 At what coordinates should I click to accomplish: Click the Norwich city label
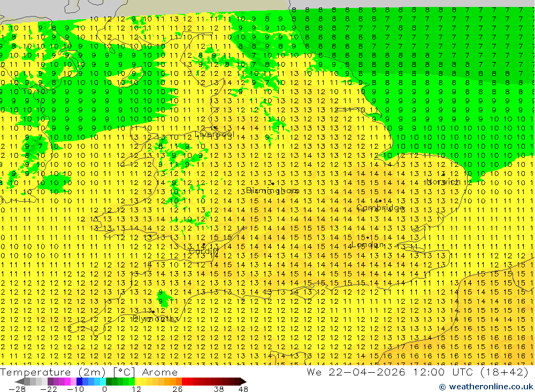pos(443,181)
